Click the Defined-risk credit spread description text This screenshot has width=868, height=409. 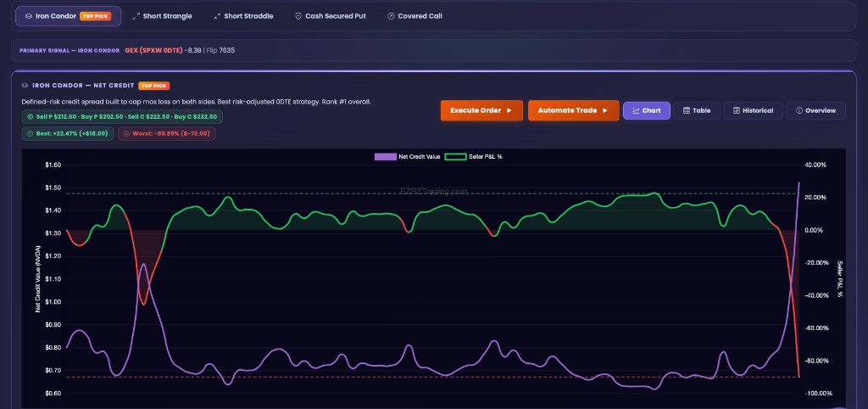pyautogui.click(x=196, y=102)
